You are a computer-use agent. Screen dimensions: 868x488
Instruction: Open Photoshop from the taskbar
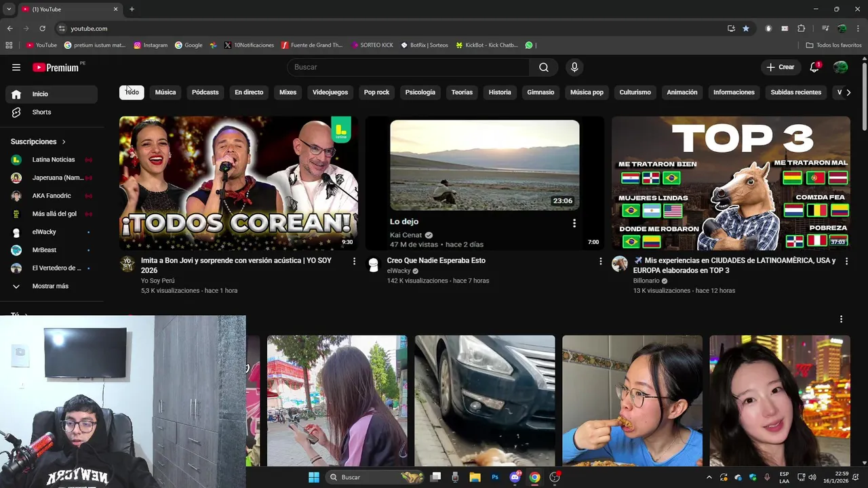tap(495, 477)
